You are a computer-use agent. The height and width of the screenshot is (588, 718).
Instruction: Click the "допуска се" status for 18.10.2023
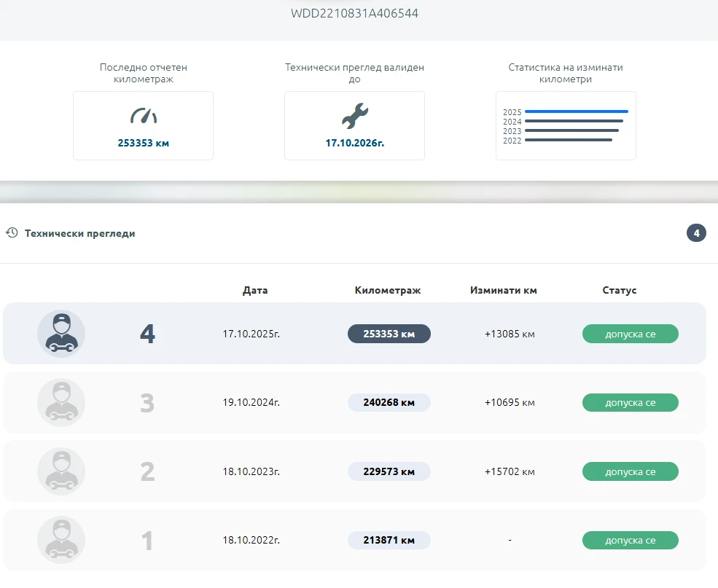tap(630, 471)
